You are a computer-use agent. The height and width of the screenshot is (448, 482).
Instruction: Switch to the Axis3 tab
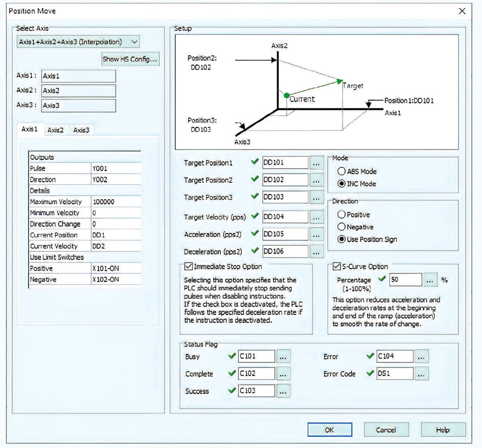[x=81, y=130]
